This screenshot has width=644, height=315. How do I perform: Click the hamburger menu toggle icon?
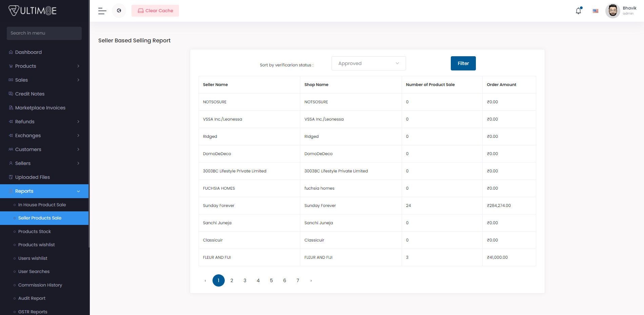[x=102, y=11]
